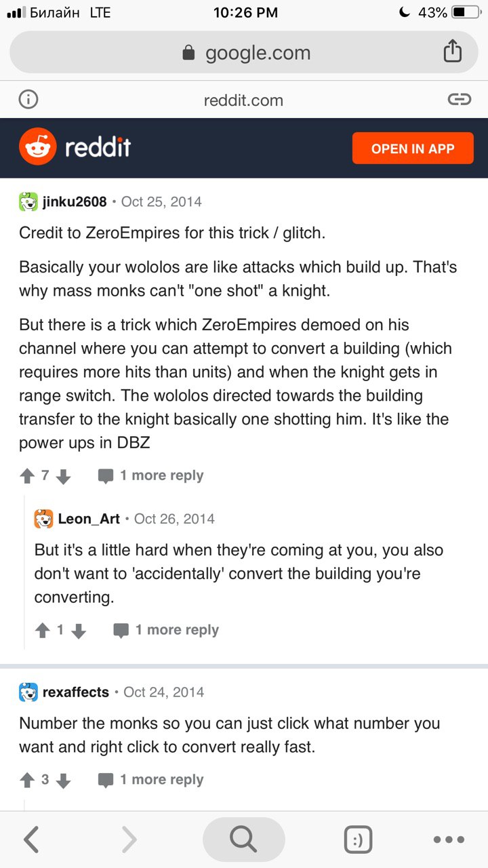Open Leon_Art's user profile

point(88,519)
